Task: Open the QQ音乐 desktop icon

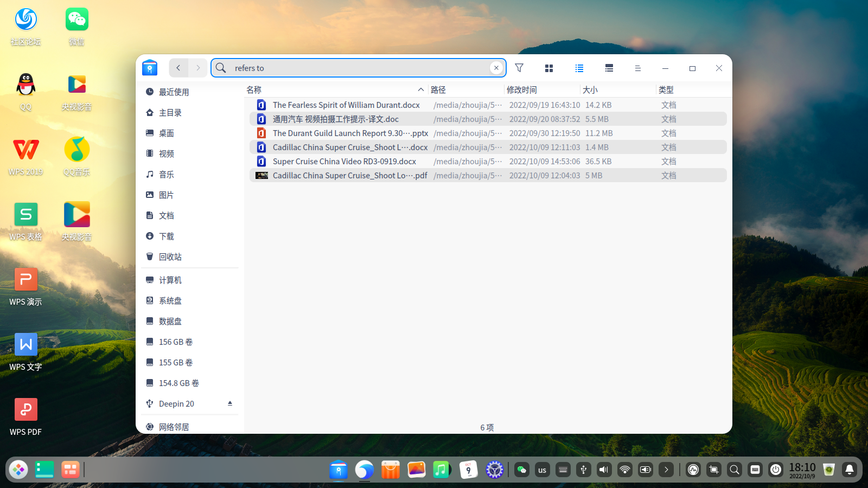Action: 76,157
